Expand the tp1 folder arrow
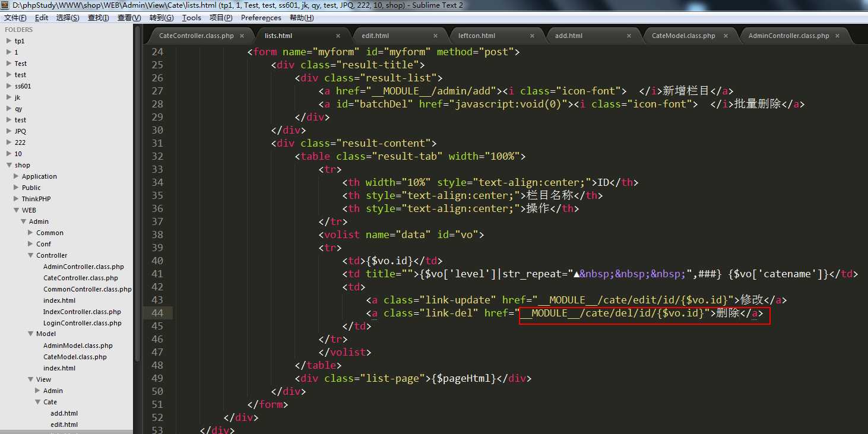Screen dimensions: 868x434 (x=8, y=41)
